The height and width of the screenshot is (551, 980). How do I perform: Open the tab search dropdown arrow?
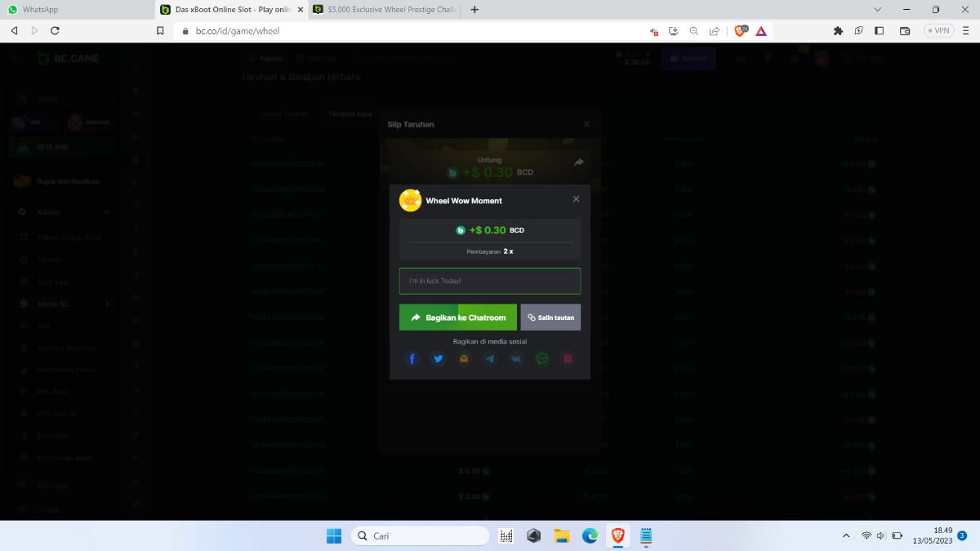pyautogui.click(x=877, y=10)
